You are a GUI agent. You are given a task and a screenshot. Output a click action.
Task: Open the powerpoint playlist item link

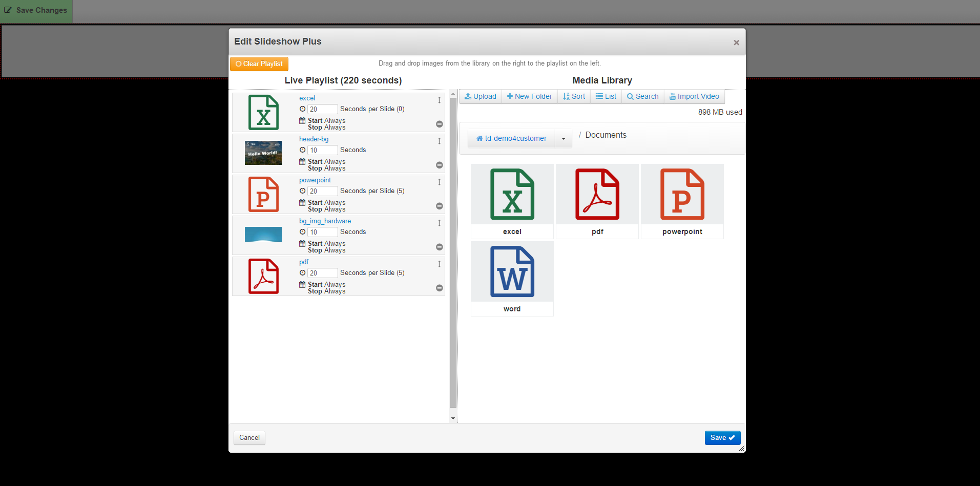tap(315, 180)
